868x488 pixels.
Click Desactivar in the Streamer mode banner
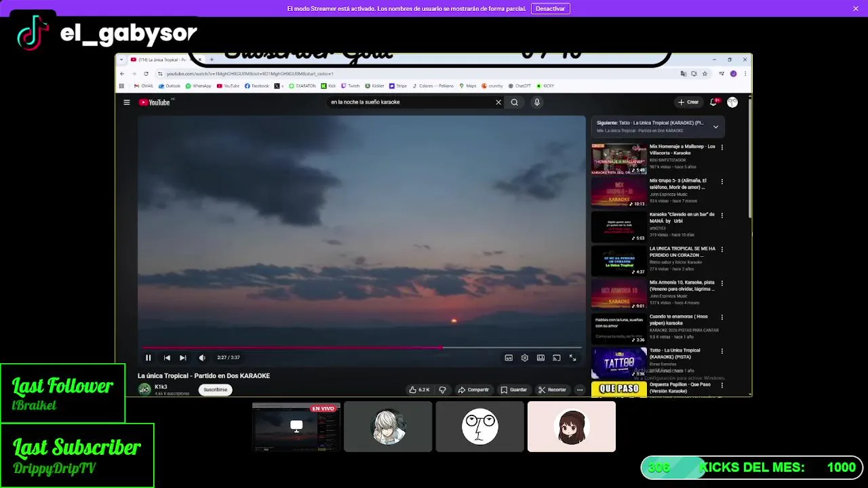tap(551, 9)
